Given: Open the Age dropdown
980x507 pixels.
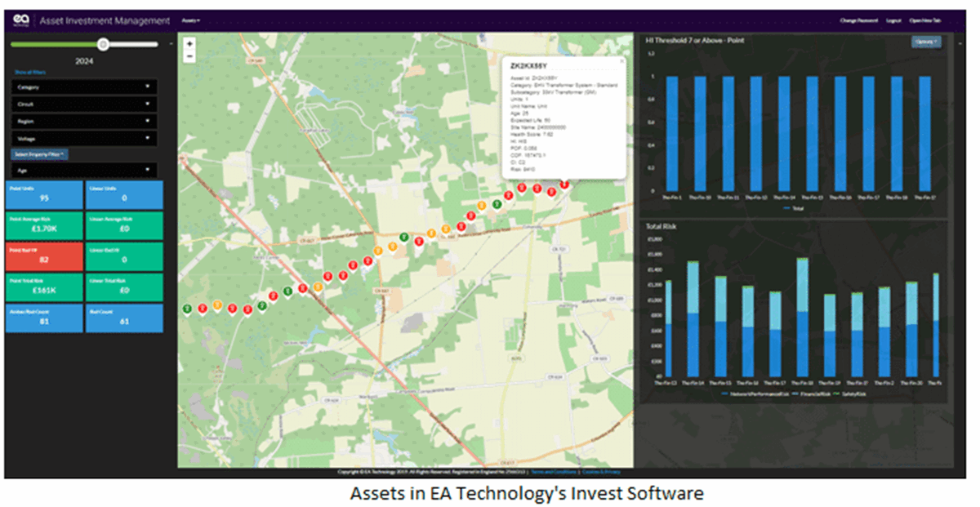Looking at the screenshot, I should (84, 170).
